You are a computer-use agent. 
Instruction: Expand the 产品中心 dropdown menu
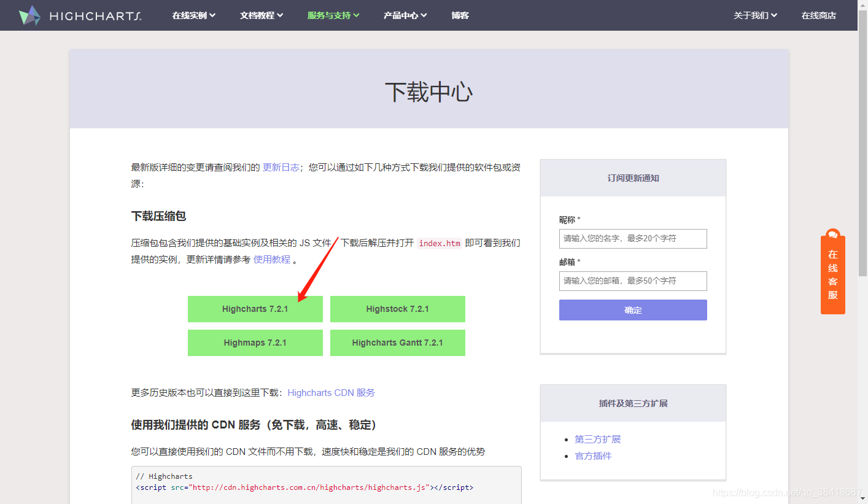pyautogui.click(x=405, y=15)
